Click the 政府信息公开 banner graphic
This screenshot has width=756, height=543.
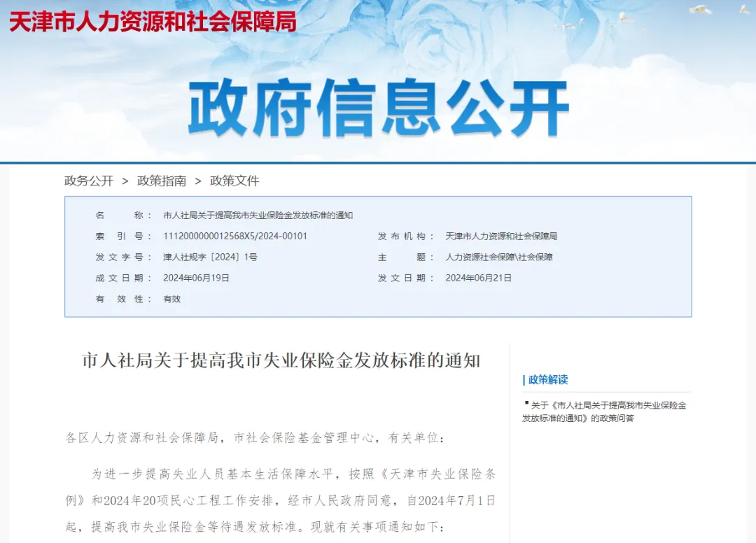pyautogui.click(x=378, y=105)
